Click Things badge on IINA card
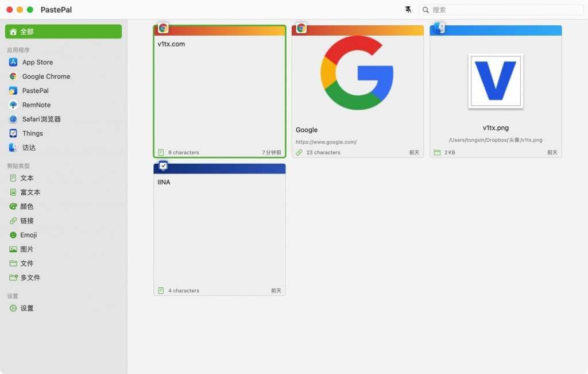Viewport: 588px width, 374px height. [x=163, y=166]
